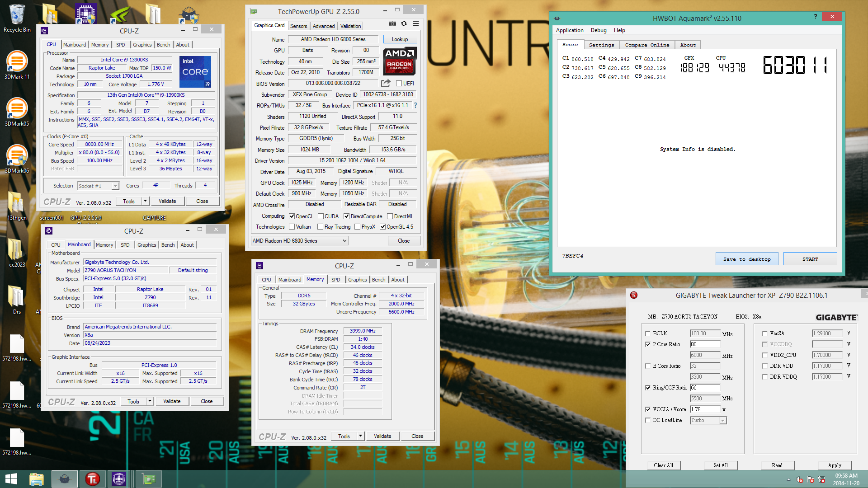868x488 pixels.
Task: Click Read in Tweak Launcher
Action: [x=777, y=465]
